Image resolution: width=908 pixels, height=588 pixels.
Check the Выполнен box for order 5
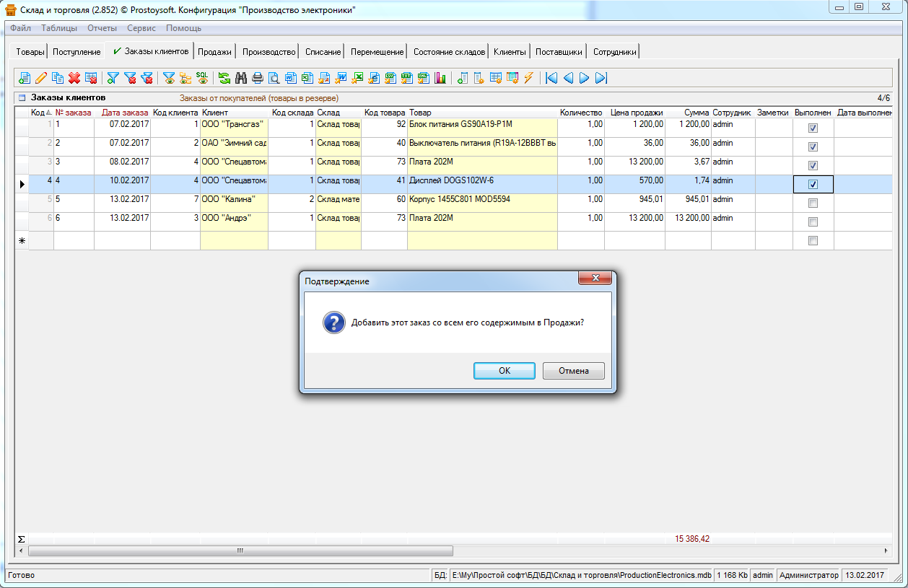click(x=813, y=203)
